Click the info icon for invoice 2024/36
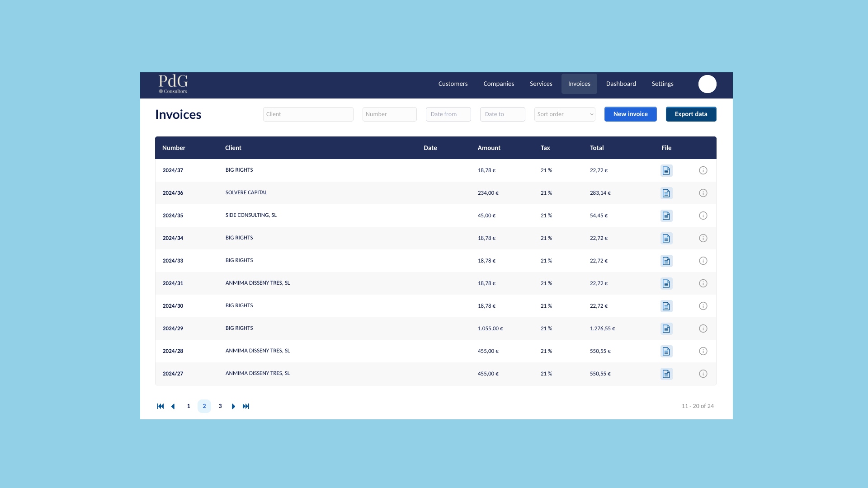Viewport: 868px width, 488px height. click(x=703, y=193)
